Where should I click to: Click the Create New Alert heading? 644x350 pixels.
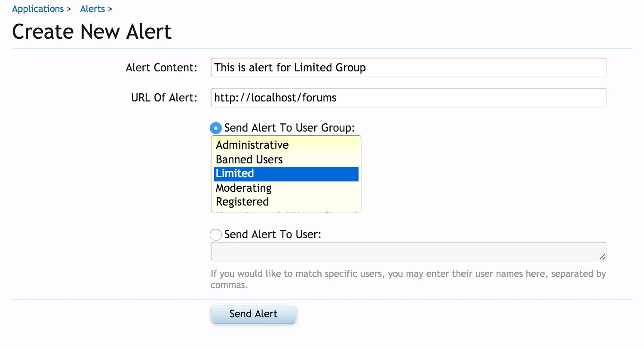pyautogui.click(x=92, y=31)
